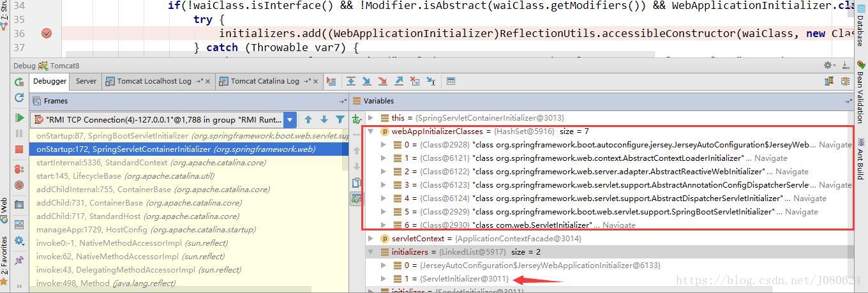Navigate to AbstractReactiveWebInitializer class
Viewport: 868px width, 293px height.
(x=791, y=171)
